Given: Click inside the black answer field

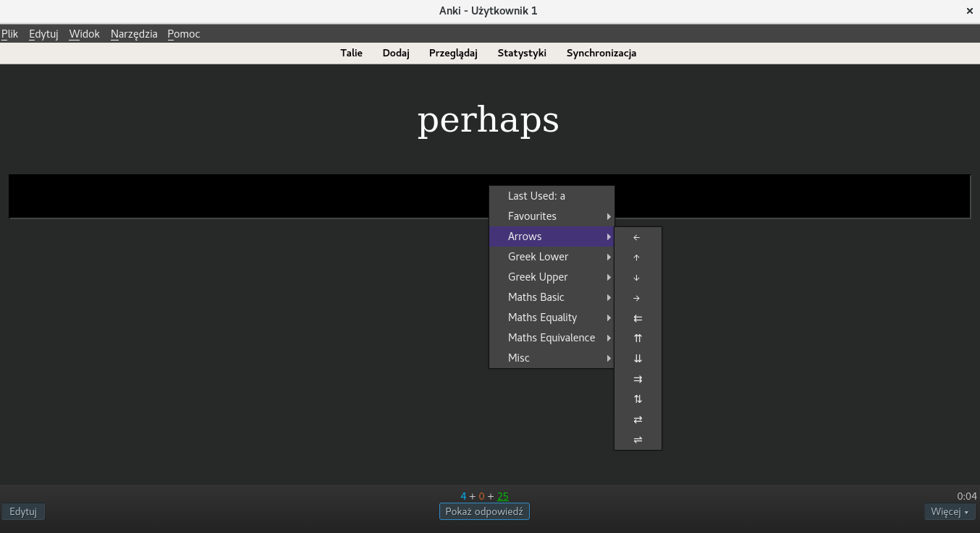Looking at the screenshot, I should pyautogui.click(x=253, y=195).
